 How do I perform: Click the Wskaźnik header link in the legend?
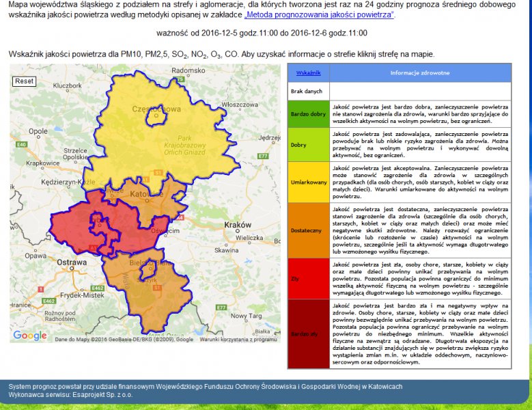point(308,73)
